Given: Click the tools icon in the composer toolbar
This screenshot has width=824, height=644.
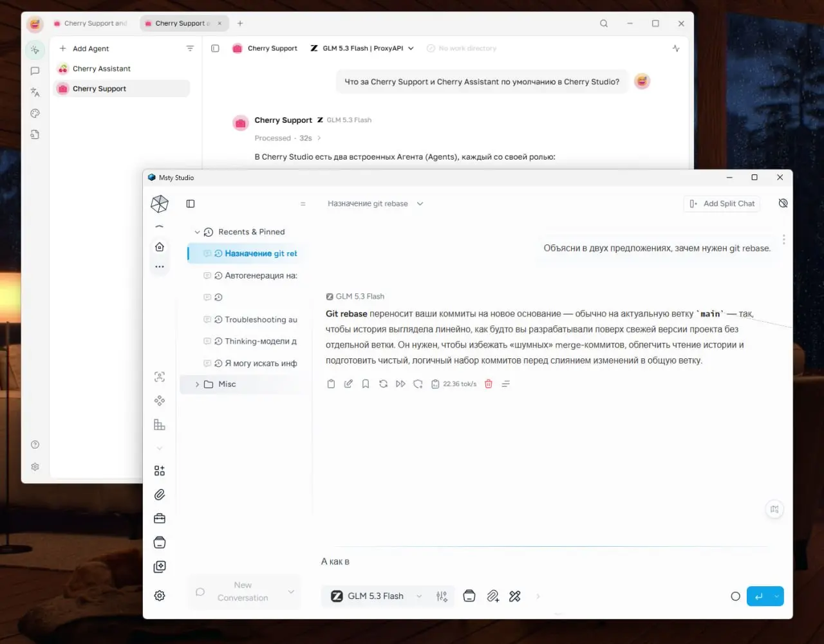Looking at the screenshot, I should pyautogui.click(x=515, y=596).
